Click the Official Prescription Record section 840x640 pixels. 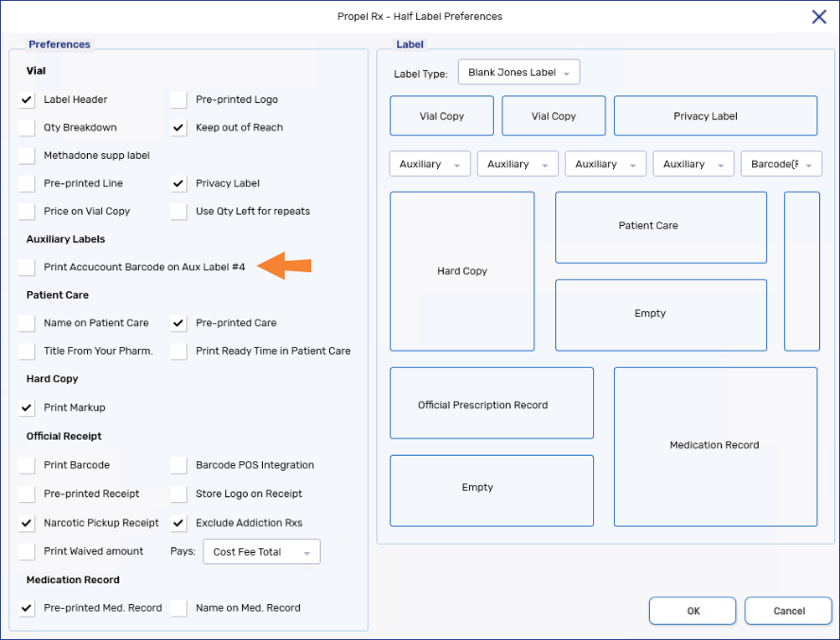(x=491, y=405)
